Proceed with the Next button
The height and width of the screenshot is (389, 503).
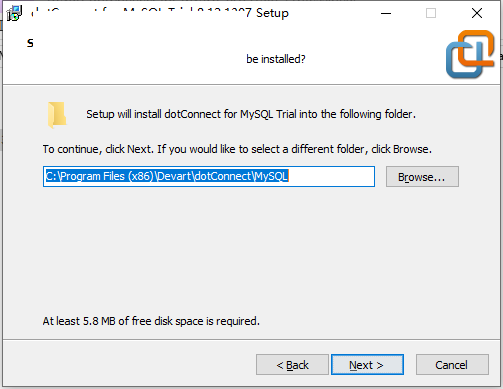coord(367,365)
